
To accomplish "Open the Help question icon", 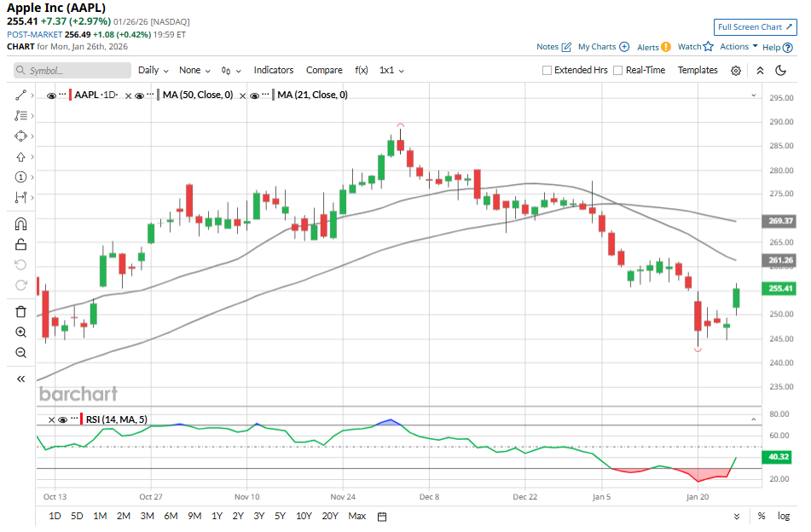I will click(788, 48).
